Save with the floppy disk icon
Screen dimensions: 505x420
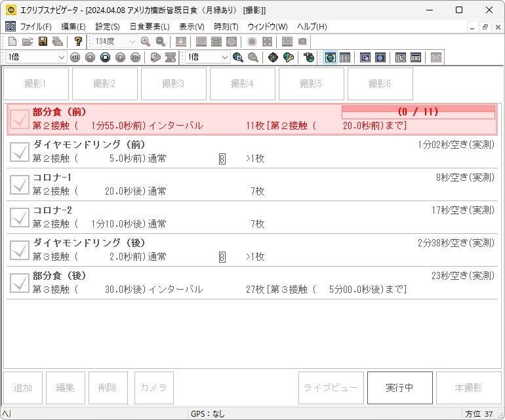[43, 41]
